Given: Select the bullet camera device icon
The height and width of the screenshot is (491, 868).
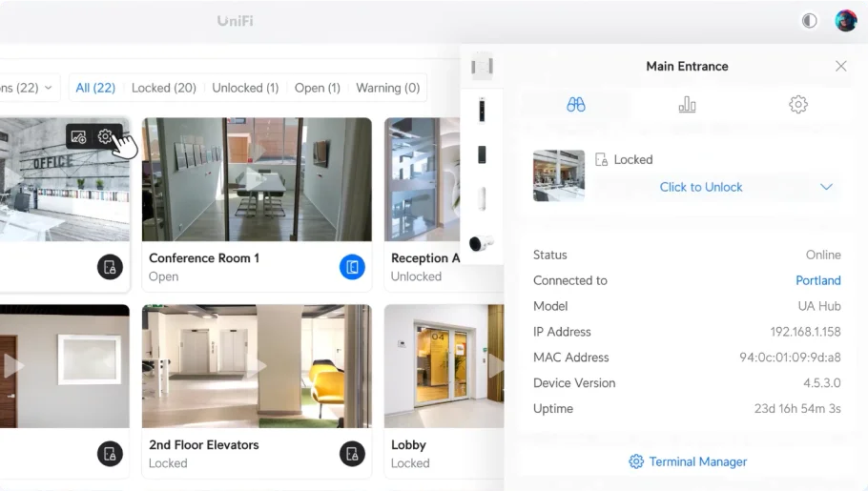Looking at the screenshot, I should coord(481,243).
